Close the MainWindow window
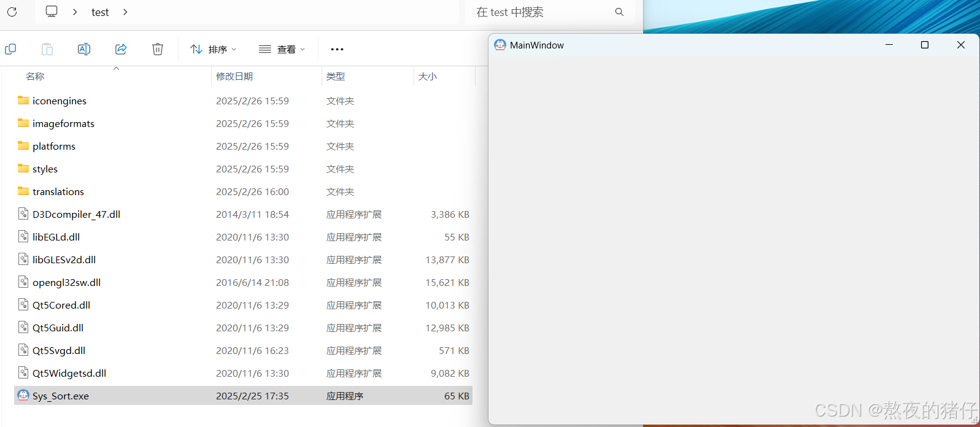Image resolution: width=980 pixels, height=427 pixels. click(961, 45)
